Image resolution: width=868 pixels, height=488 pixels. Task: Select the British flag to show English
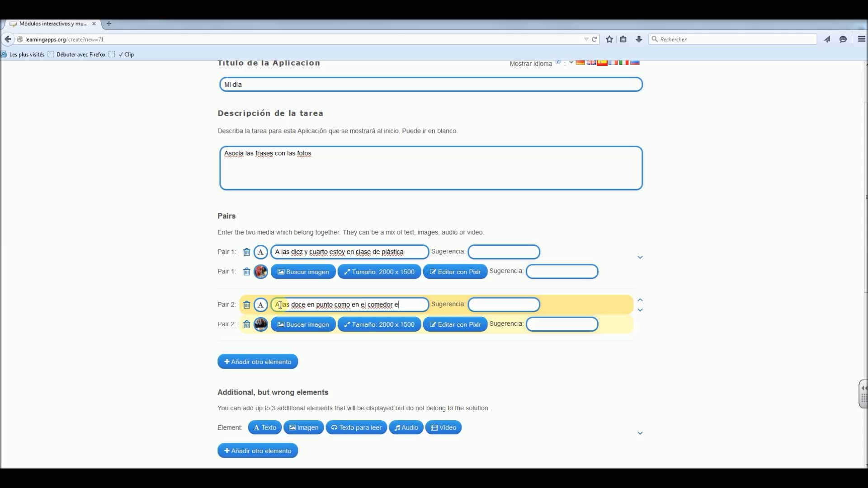pyautogui.click(x=591, y=63)
